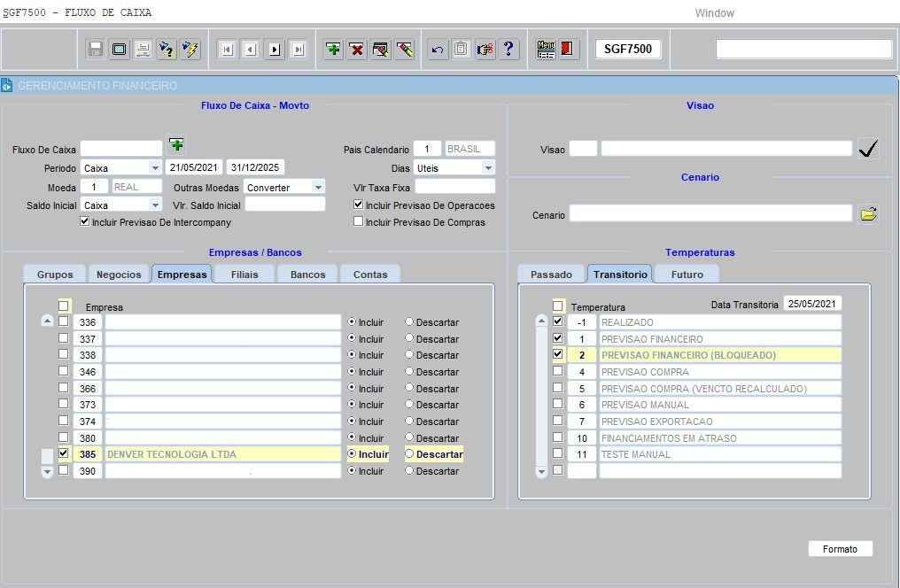This screenshot has height=588, width=900.
Task: Click the Enter Query question-mark icon
Action: point(167,50)
